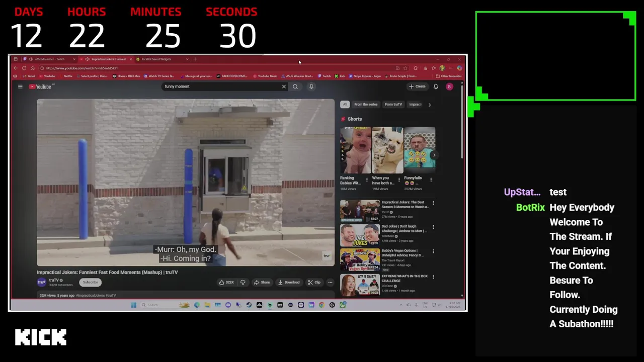Viewport: 644px width, 362px height.
Task: Go back with browser back arrow
Action: [x=16, y=68]
